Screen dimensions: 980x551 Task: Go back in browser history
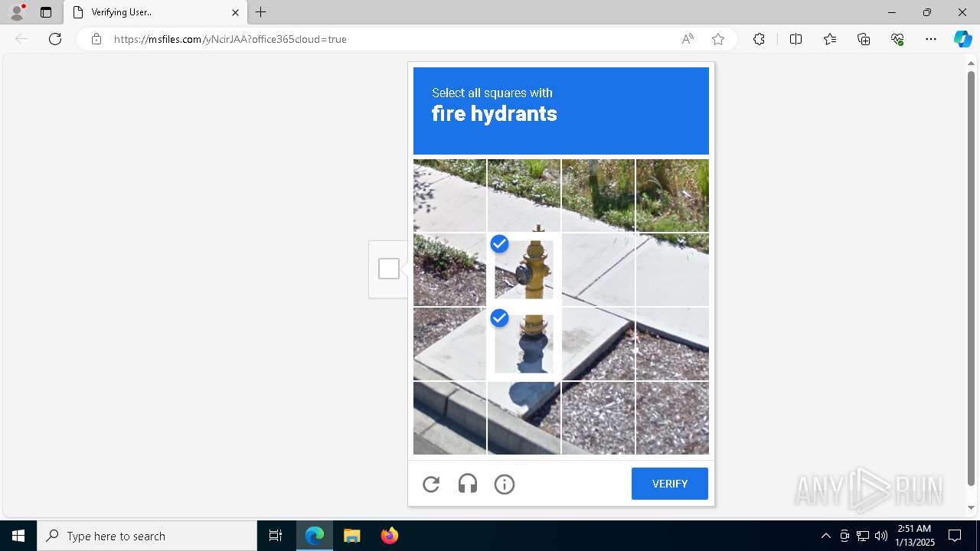21,39
